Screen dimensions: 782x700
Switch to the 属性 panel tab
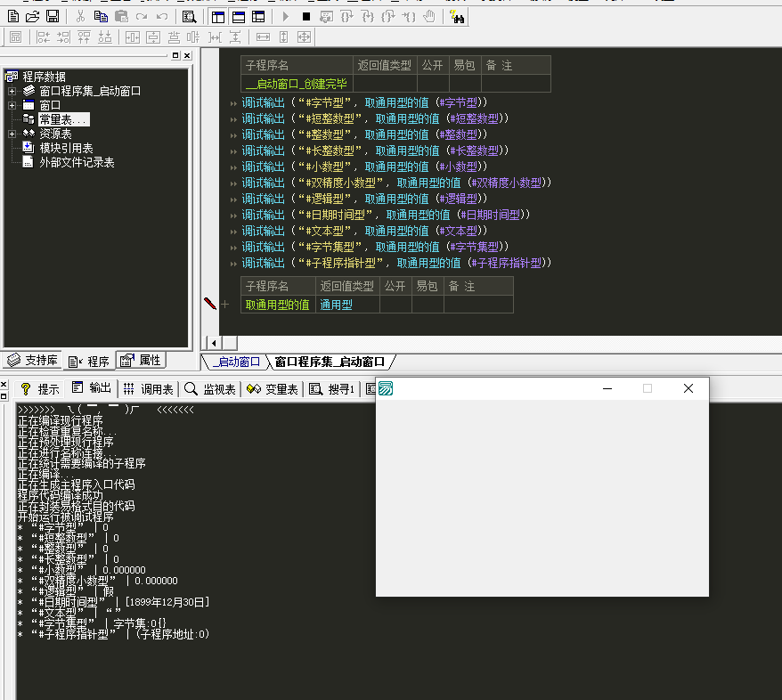tap(141, 360)
